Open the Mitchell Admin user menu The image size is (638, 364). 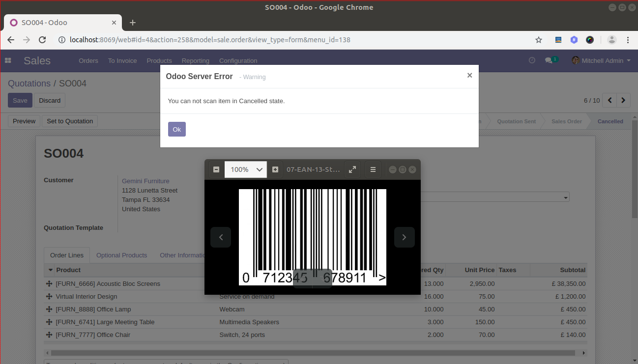(601, 60)
